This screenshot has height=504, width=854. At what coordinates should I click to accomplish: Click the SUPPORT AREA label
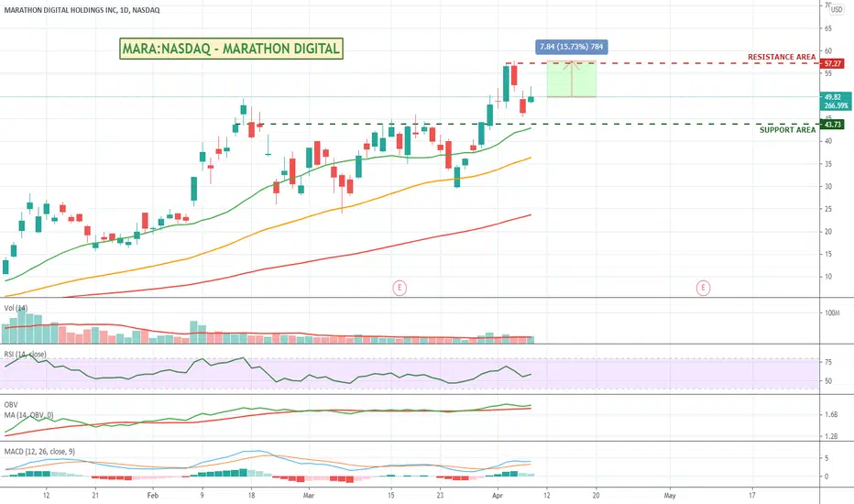tap(787, 130)
